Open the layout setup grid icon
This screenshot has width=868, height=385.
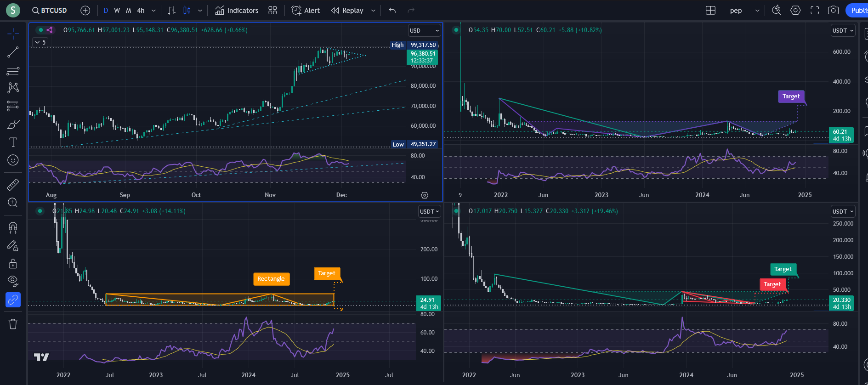coord(710,10)
